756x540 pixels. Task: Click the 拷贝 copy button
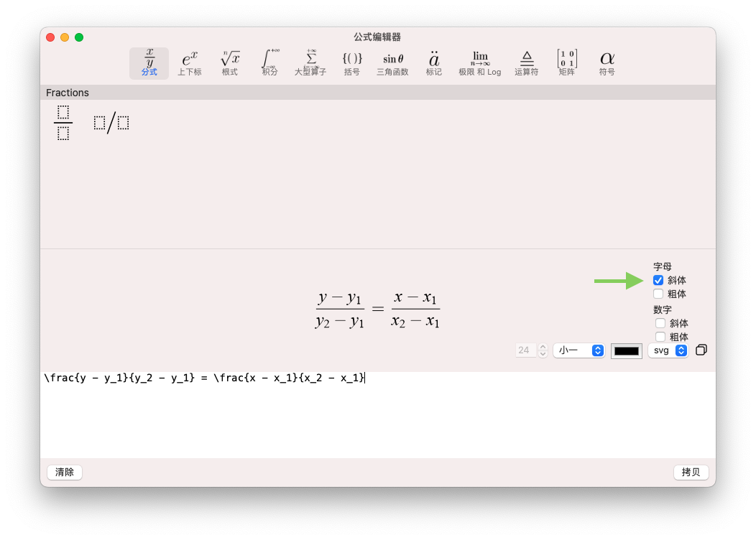pos(691,472)
